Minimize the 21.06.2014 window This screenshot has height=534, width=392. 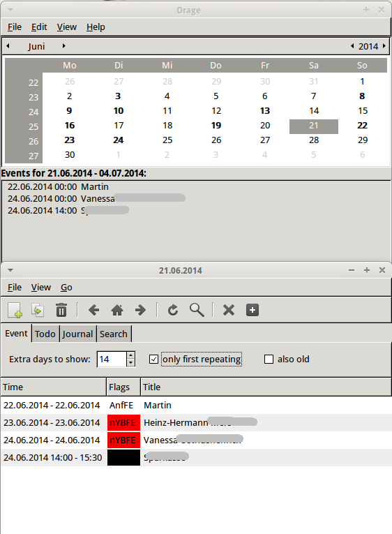coord(352,270)
